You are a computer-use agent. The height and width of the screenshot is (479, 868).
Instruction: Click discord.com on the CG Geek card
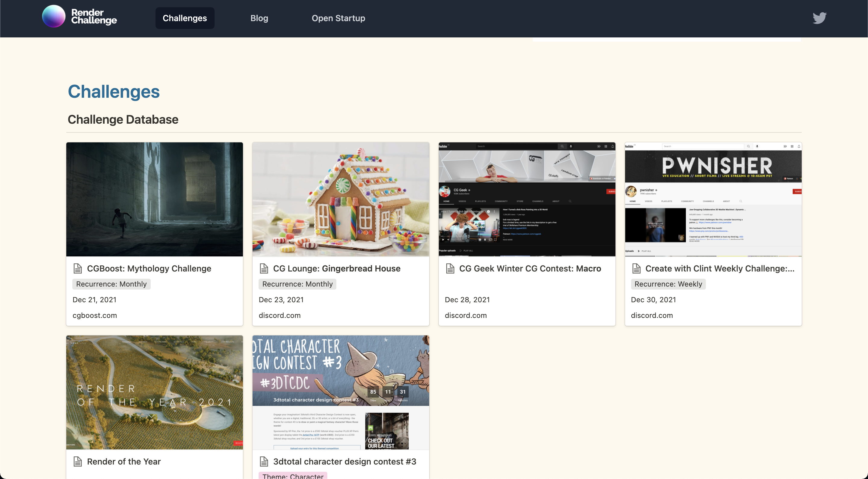click(466, 316)
